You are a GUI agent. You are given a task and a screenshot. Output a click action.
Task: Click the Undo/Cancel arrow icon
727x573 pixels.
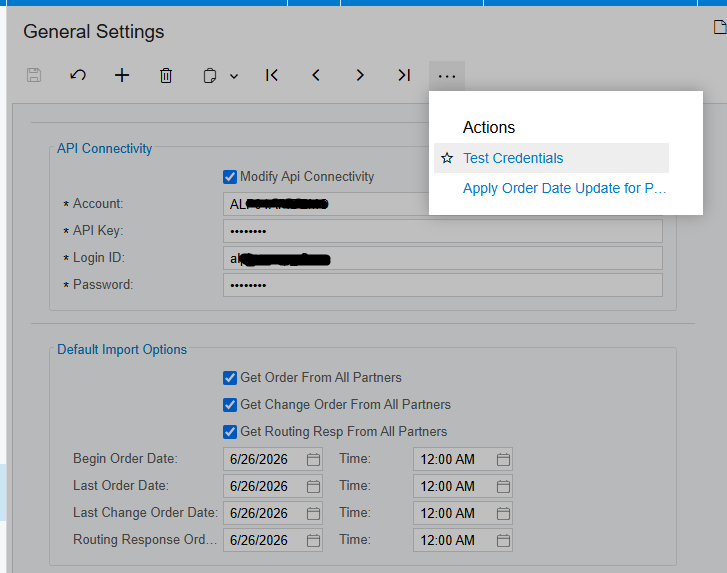coord(78,75)
